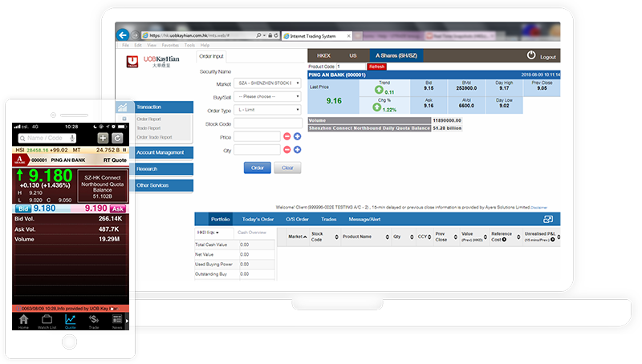The image size is (642, 364).
Task: Click the info icon in the Unrealised P&L header
Action: coord(553,240)
